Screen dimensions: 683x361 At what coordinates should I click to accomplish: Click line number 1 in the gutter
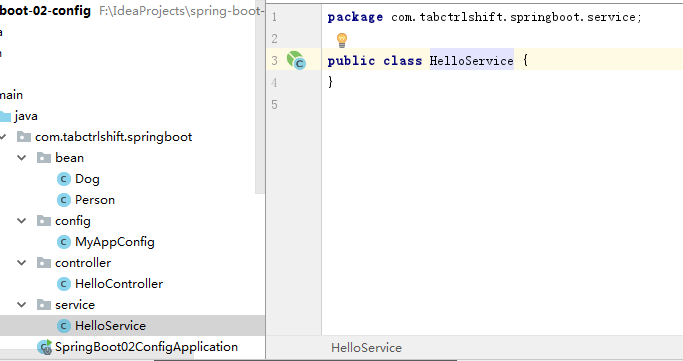tap(274, 17)
